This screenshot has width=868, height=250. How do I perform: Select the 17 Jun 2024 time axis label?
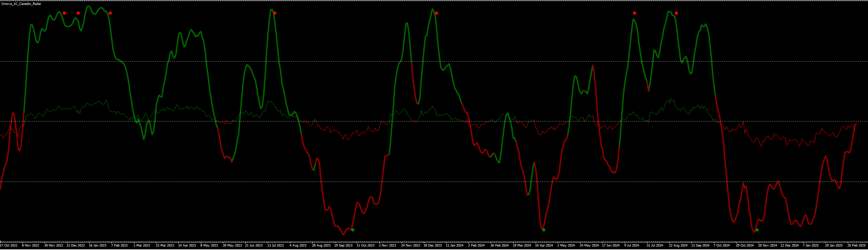pyautogui.click(x=611, y=245)
